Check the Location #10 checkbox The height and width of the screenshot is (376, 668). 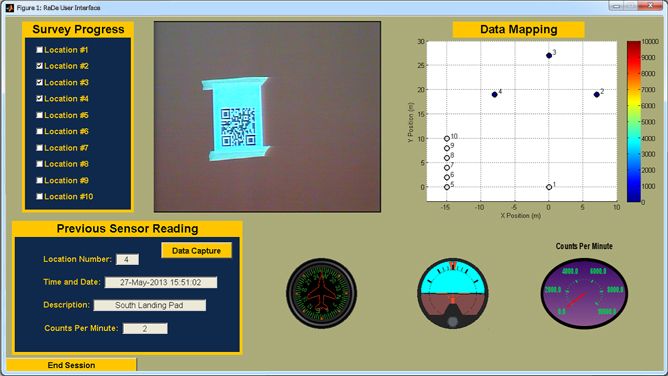[x=40, y=196]
